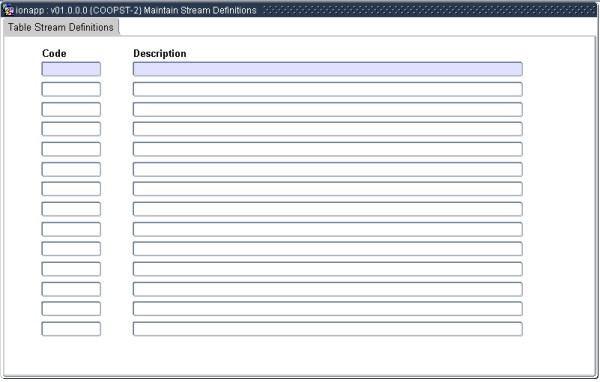Screen dimensions: 600x382
Task: Click the app icon in title bar
Action: click(8, 10)
